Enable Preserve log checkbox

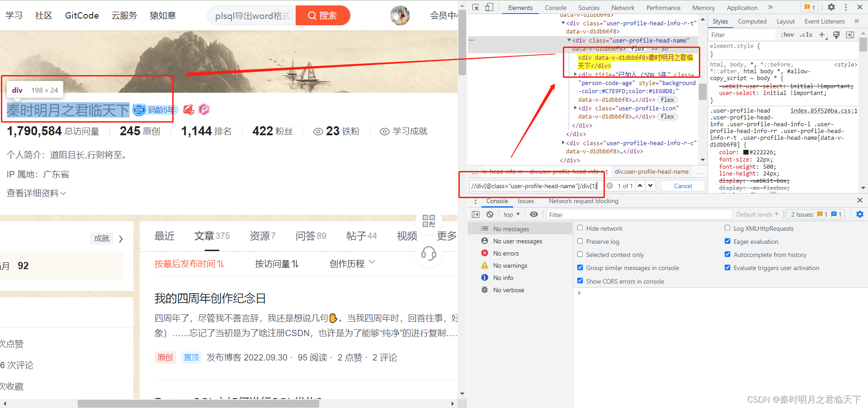[580, 241]
